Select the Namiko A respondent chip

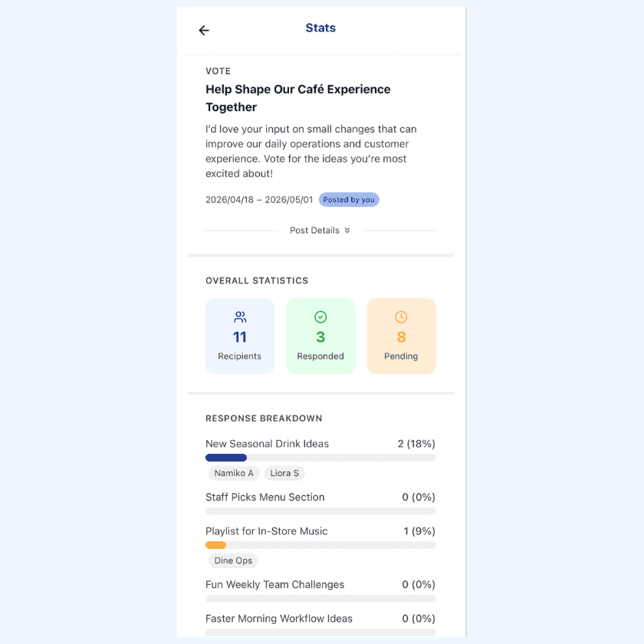point(234,473)
